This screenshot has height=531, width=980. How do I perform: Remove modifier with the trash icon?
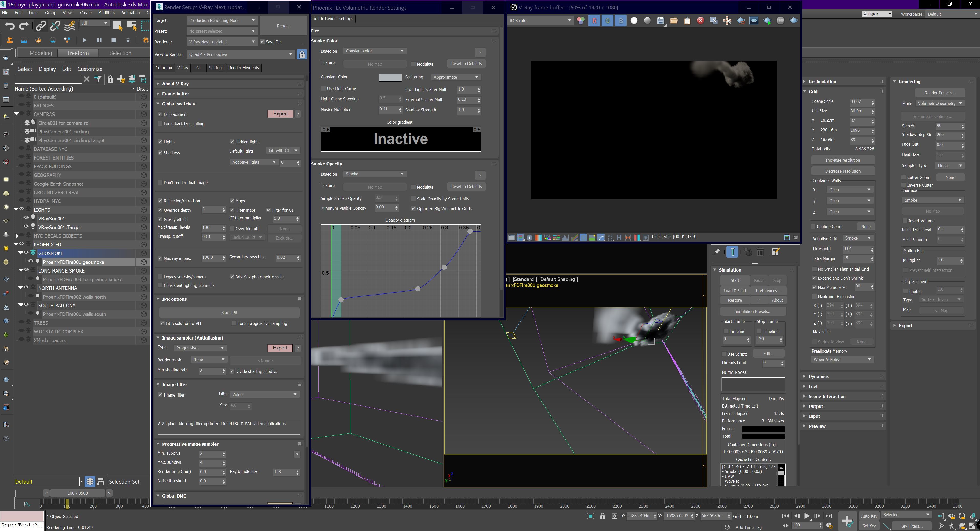pos(760,252)
